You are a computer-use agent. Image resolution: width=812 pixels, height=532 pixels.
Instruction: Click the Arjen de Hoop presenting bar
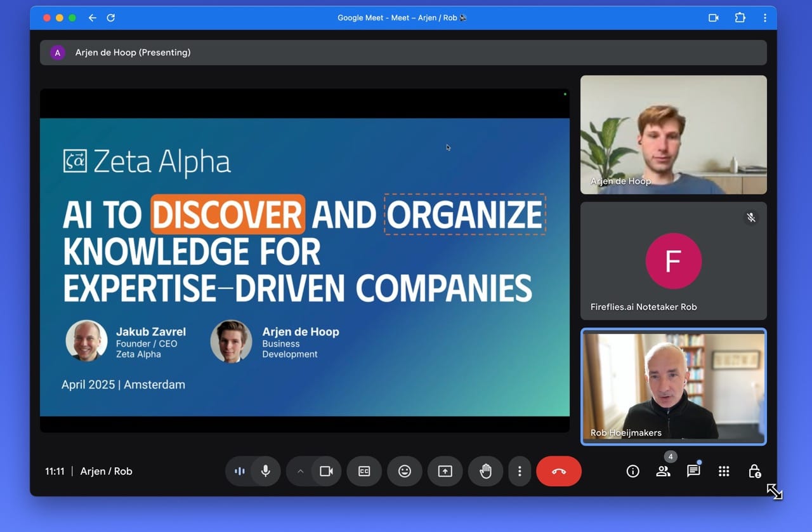point(403,53)
